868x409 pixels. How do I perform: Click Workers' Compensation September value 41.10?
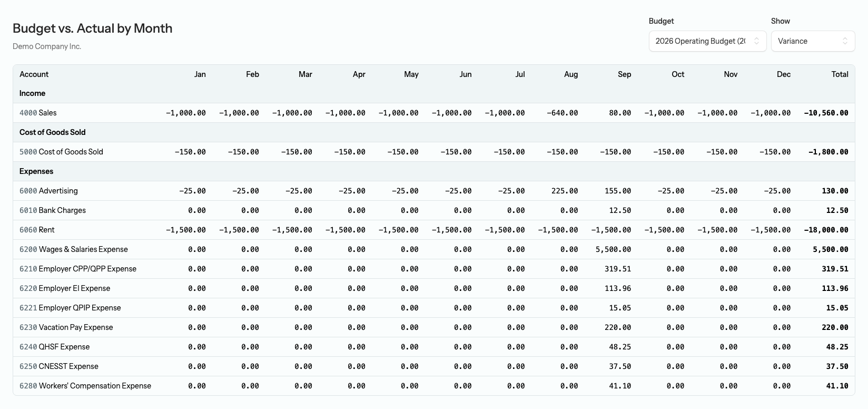click(620, 386)
